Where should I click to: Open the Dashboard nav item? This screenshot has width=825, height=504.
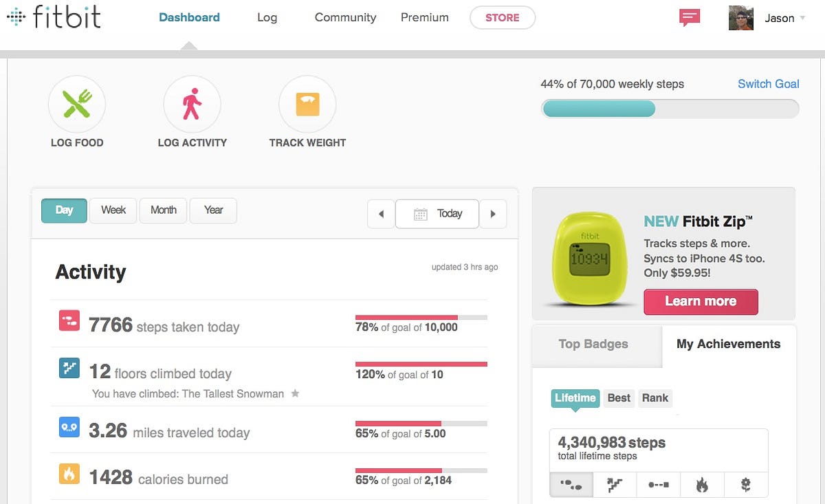189,18
